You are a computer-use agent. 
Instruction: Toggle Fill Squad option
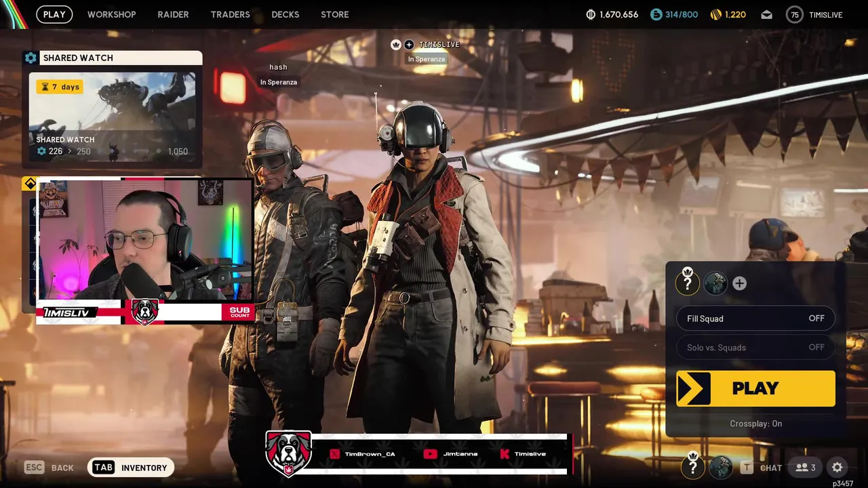click(x=755, y=319)
